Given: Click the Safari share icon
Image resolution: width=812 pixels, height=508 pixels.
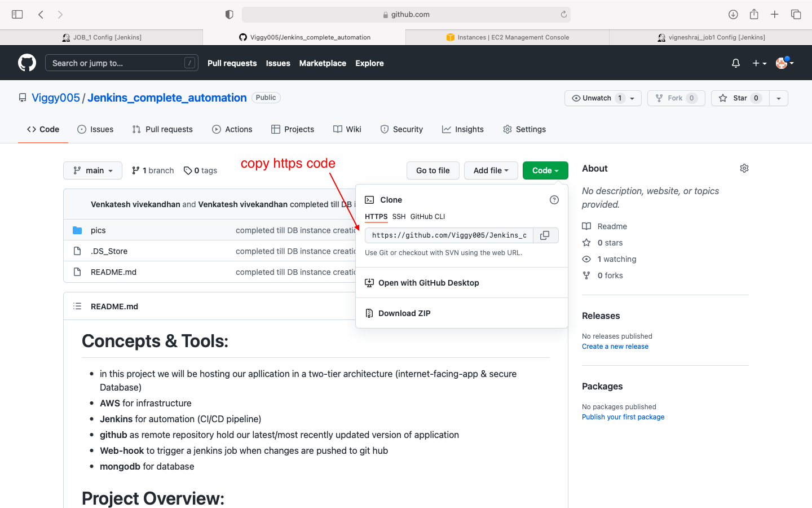Looking at the screenshot, I should click(x=754, y=14).
